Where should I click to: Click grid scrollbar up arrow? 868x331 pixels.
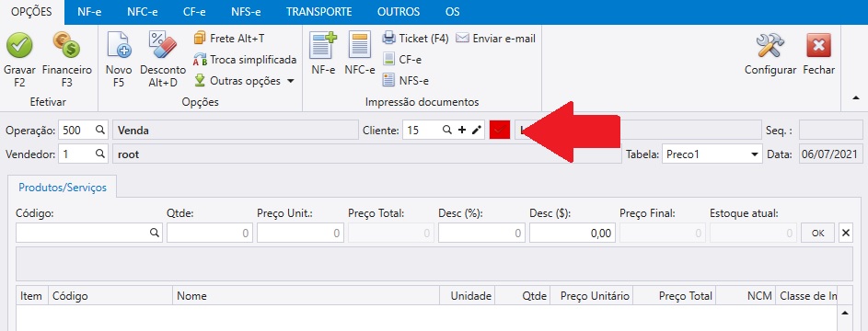[x=845, y=313]
